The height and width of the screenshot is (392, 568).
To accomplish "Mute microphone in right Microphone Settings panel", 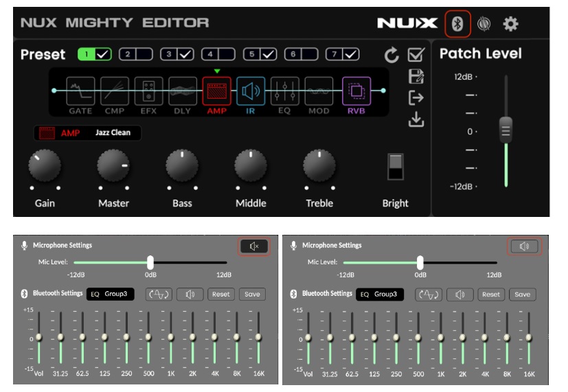I will (x=524, y=246).
